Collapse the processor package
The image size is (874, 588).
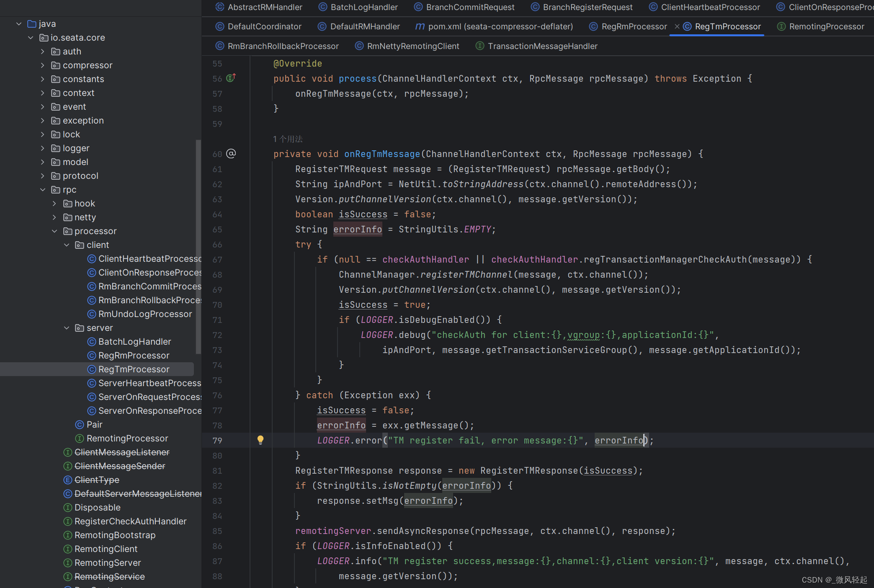54,231
